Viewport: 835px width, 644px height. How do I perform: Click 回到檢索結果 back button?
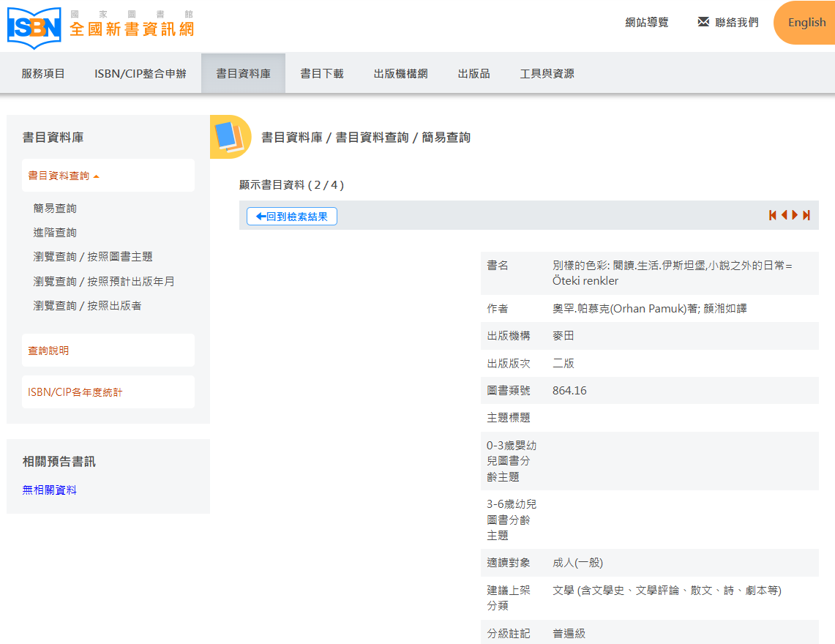pos(292,216)
